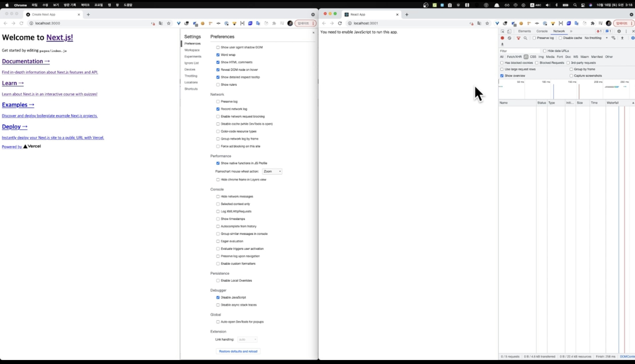Click the inspect element picker icon
635x364 pixels.
[502, 31]
